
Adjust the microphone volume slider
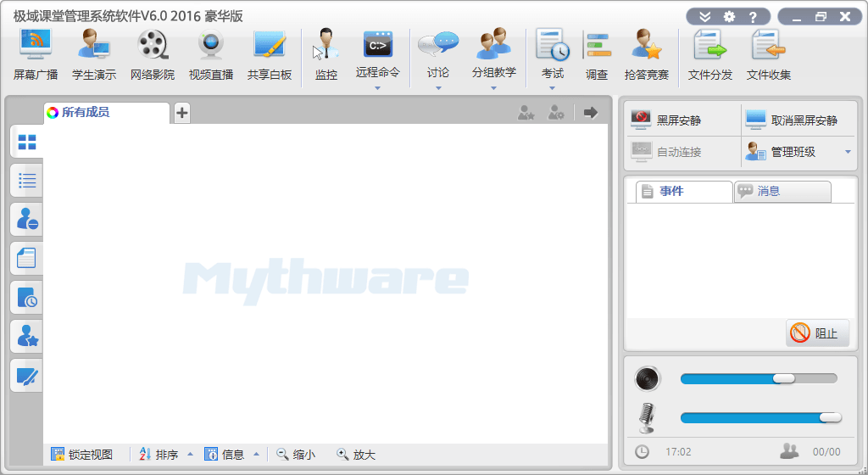coord(761,418)
